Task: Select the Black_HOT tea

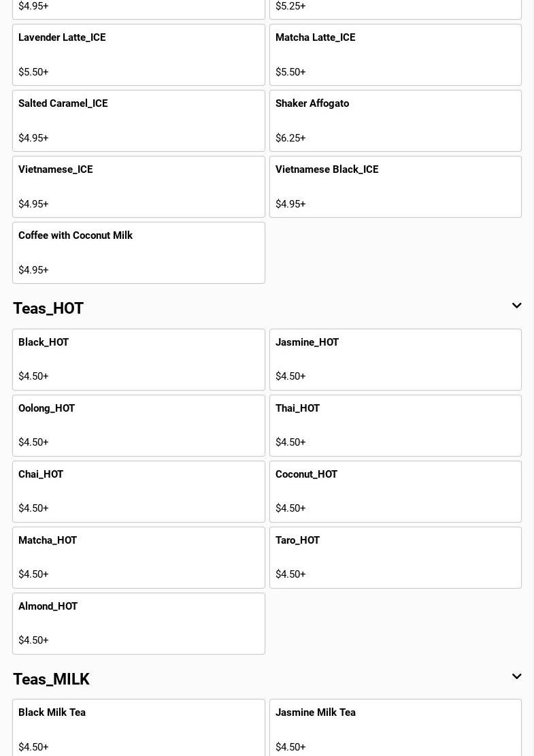Action: tap(139, 360)
